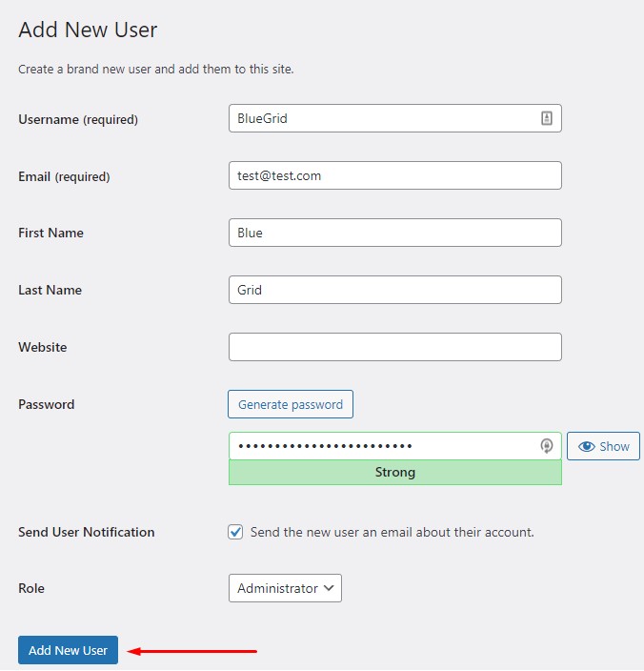This screenshot has height=671, width=644.
Task: Reveal password with the Show button
Action: coord(603,446)
